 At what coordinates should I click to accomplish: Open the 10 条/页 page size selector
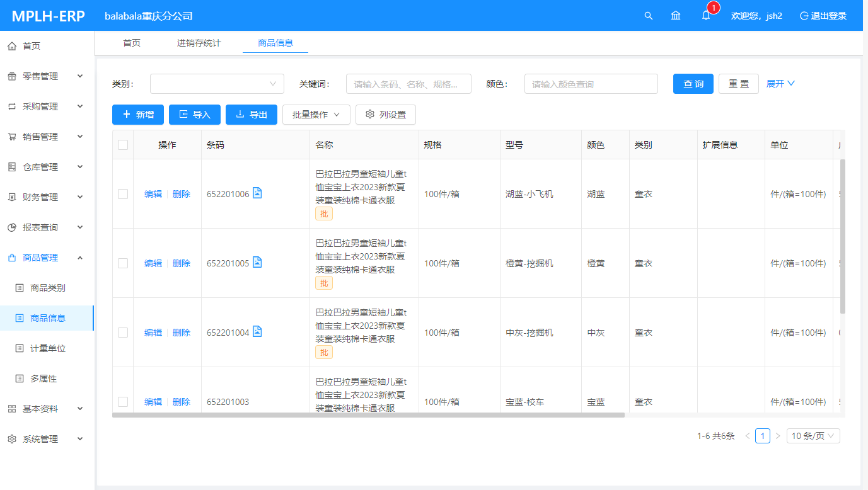pyautogui.click(x=813, y=436)
